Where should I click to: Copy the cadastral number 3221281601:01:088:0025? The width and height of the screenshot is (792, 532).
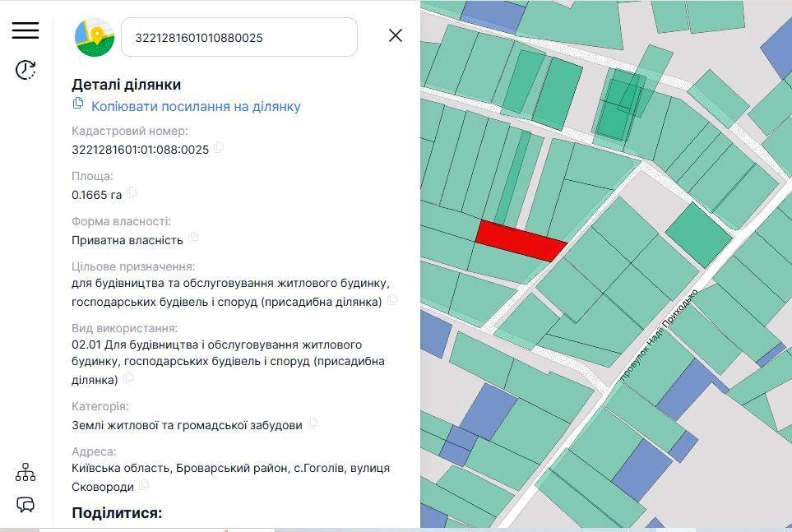[x=219, y=148]
